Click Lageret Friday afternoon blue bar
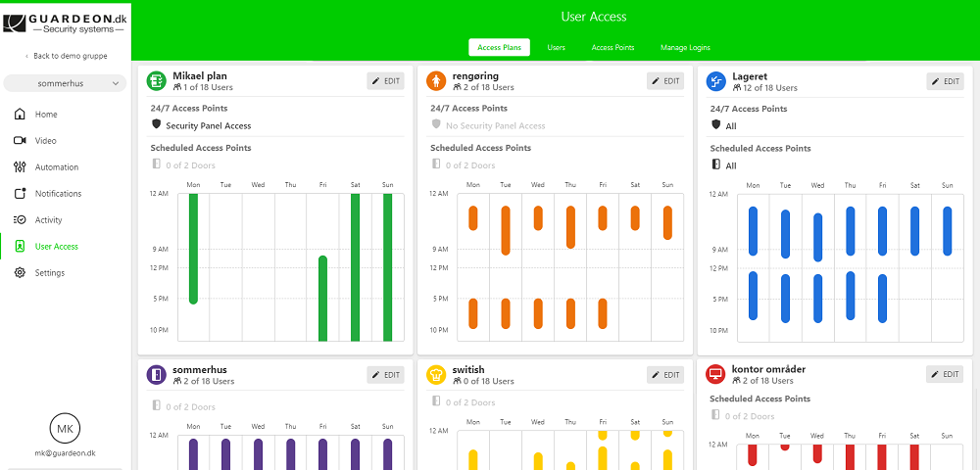The width and height of the screenshot is (980, 470). click(883, 299)
